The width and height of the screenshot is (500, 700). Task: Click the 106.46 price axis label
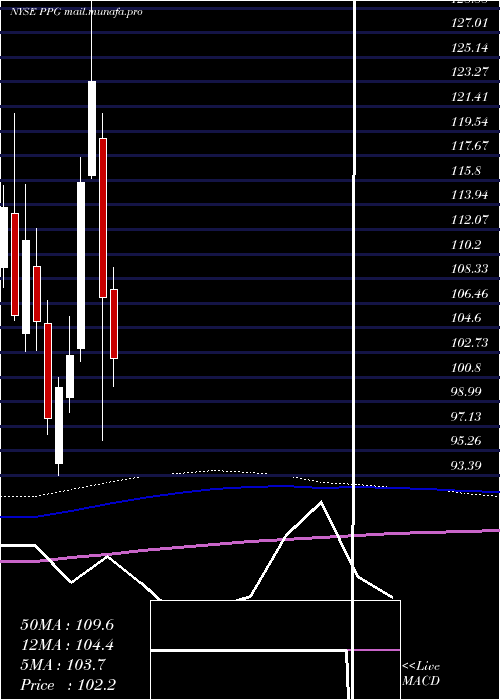(x=470, y=293)
